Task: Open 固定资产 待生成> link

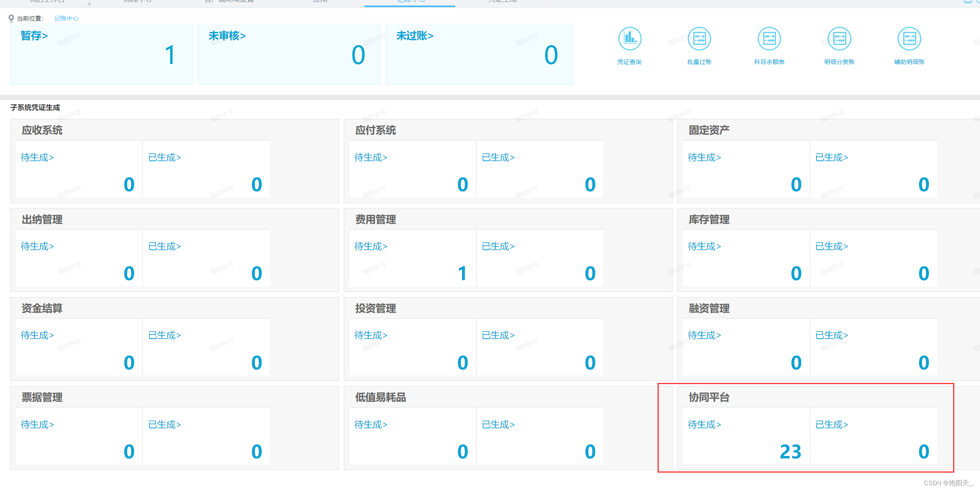Action: coord(705,157)
